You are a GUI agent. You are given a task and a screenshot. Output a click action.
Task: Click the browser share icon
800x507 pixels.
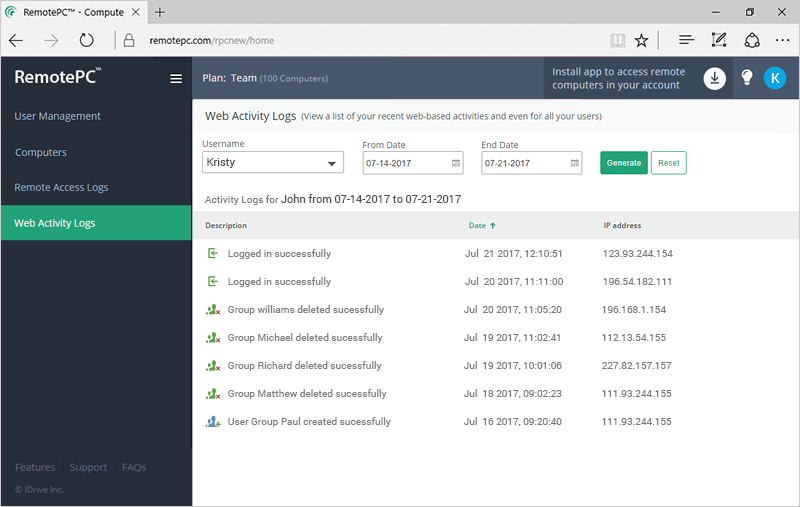point(752,40)
